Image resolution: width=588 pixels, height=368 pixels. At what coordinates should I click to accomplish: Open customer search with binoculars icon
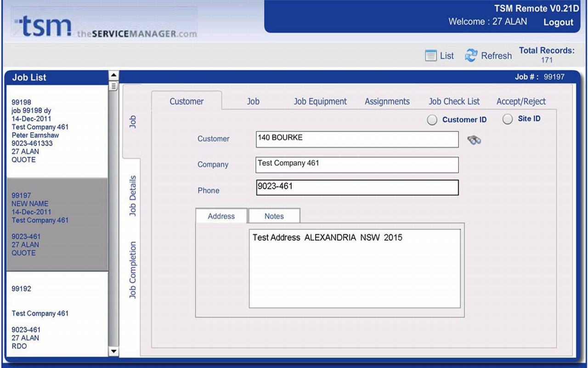[474, 140]
